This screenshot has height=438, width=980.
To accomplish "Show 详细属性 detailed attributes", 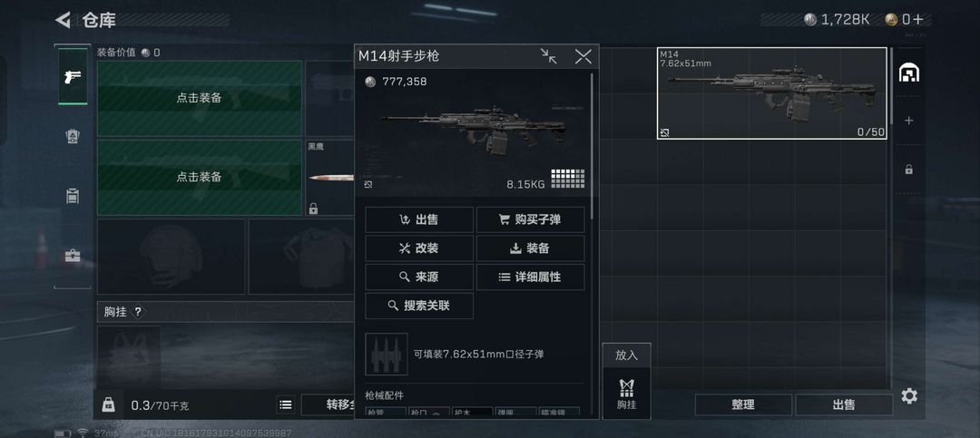I will pyautogui.click(x=531, y=277).
